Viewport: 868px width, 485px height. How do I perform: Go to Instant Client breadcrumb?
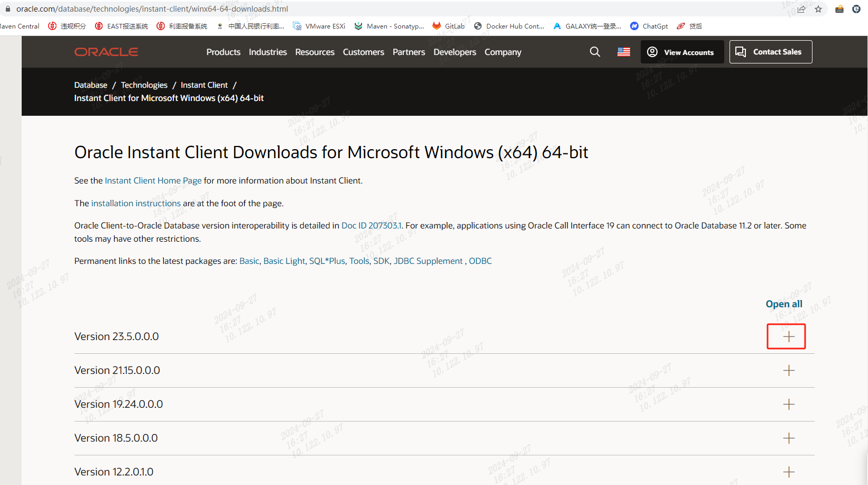204,85
